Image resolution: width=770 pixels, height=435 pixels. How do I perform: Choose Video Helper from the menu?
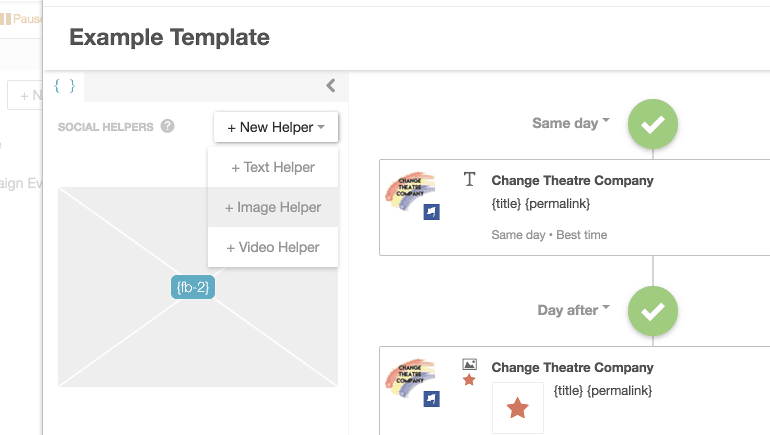[273, 248]
